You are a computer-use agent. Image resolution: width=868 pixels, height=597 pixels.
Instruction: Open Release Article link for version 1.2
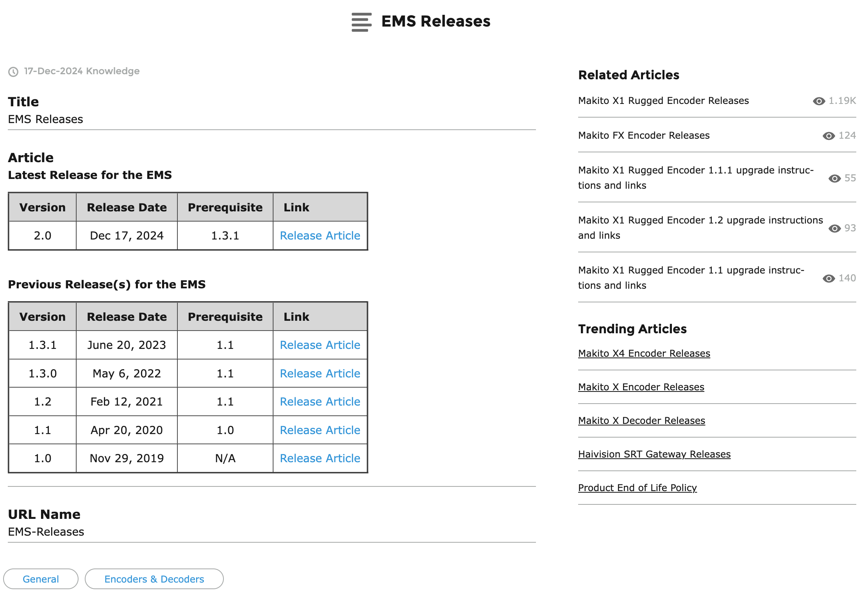pyautogui.click(x=320, y=402)
